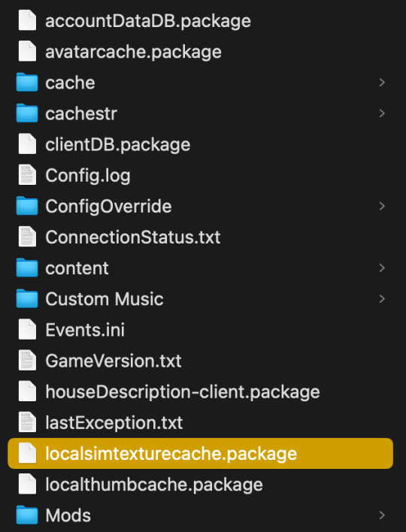The width and height of the screenshot is (406, 532).
Task: Choose clientDB.package file row
Action: (x=200, y=144)
